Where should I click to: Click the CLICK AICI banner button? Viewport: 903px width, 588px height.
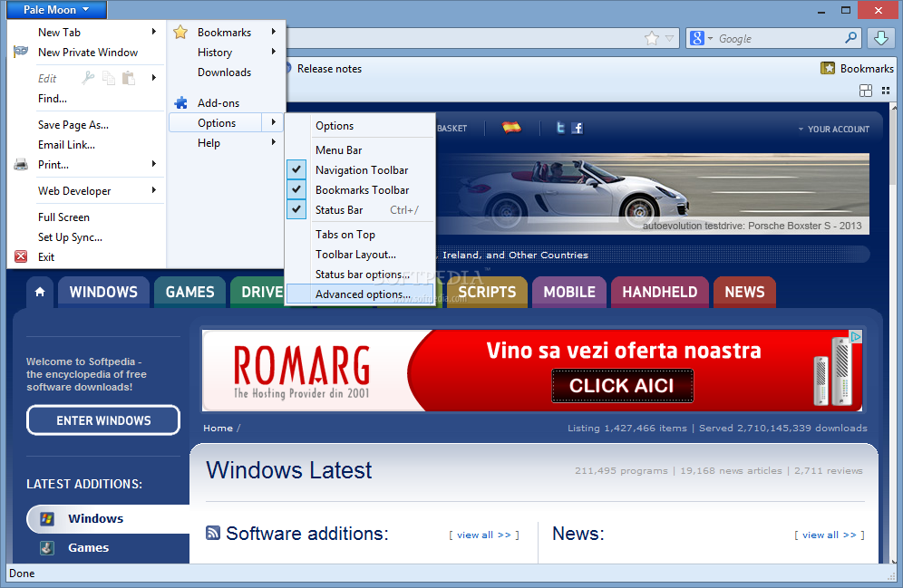click(622, 385)
